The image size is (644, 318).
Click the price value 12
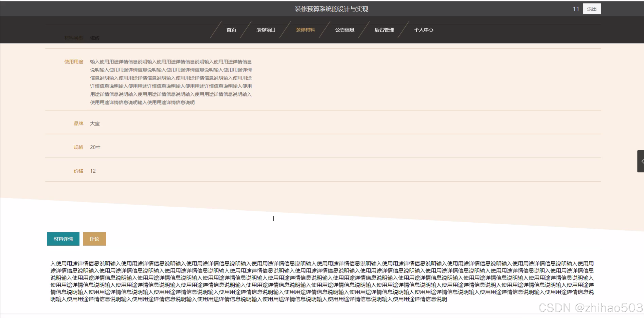(x=93, y=171)
